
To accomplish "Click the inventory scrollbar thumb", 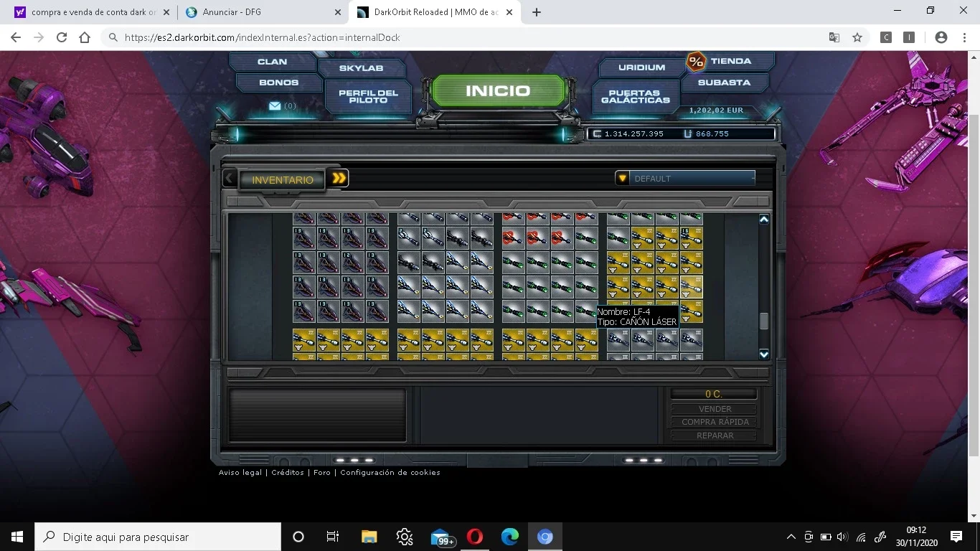I will [764, 321].
